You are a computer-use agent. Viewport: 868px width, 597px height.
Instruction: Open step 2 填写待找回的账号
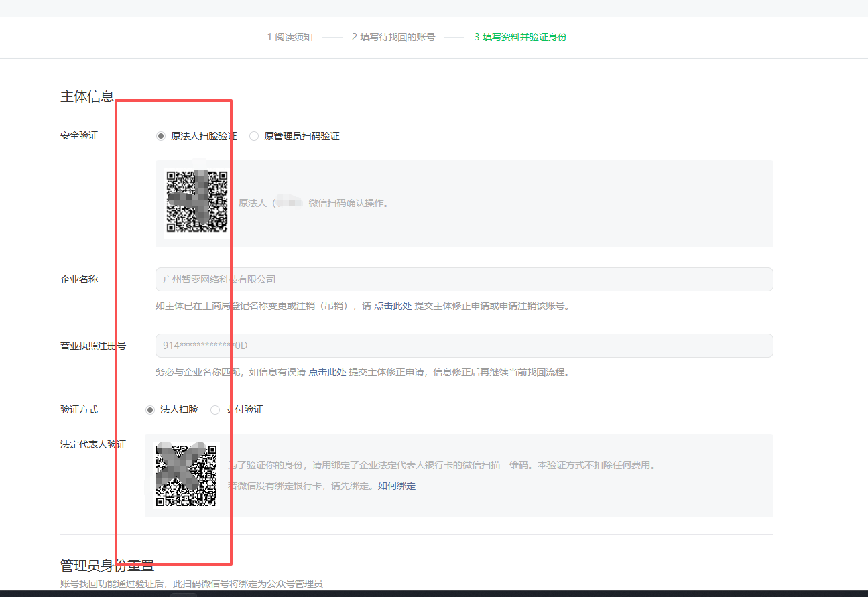point(393,37)
